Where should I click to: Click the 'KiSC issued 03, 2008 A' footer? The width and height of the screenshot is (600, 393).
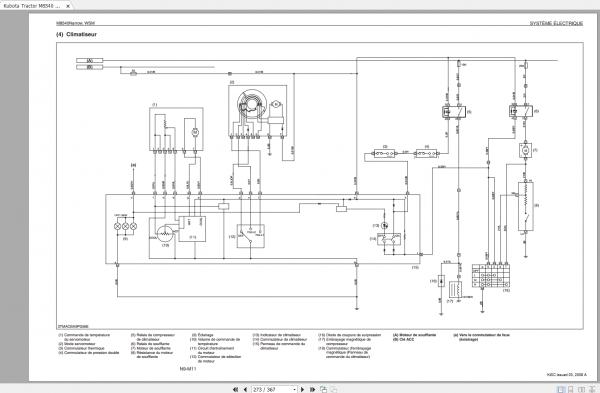point(567,375)
